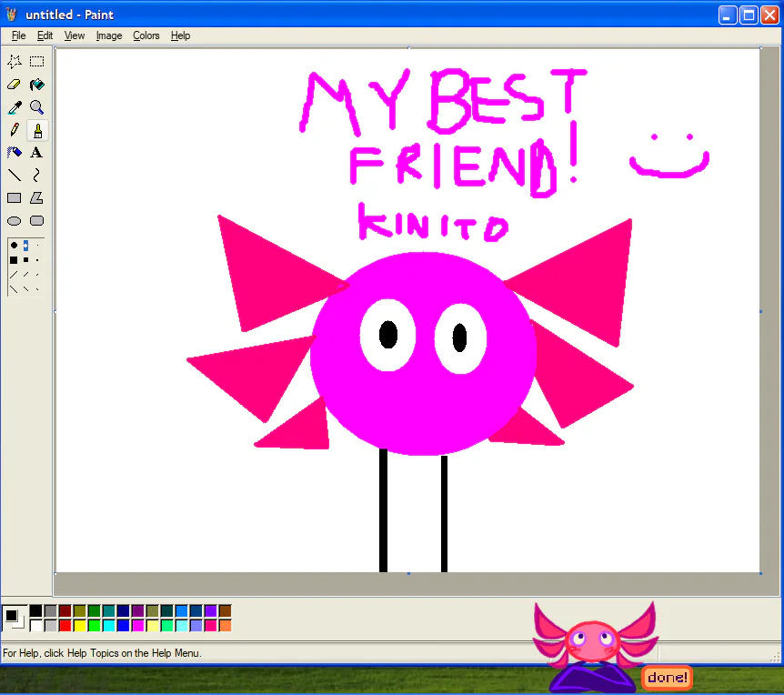Click the orange "done!" button
The image size is (784, 695).
point(668,678)
